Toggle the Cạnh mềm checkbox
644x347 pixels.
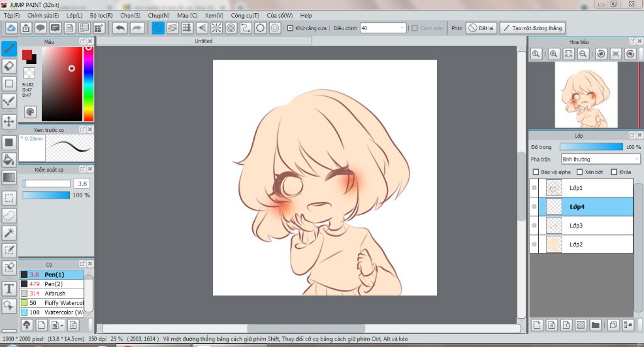click(415, 28)
